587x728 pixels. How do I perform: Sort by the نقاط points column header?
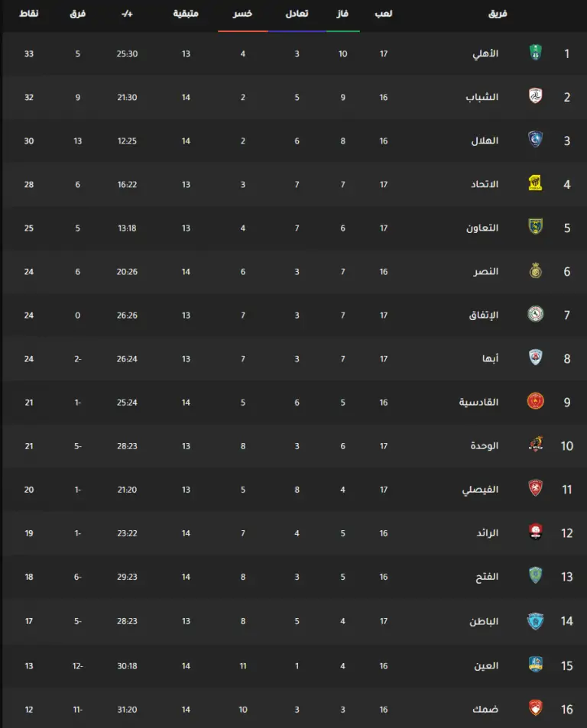point(29,14)
